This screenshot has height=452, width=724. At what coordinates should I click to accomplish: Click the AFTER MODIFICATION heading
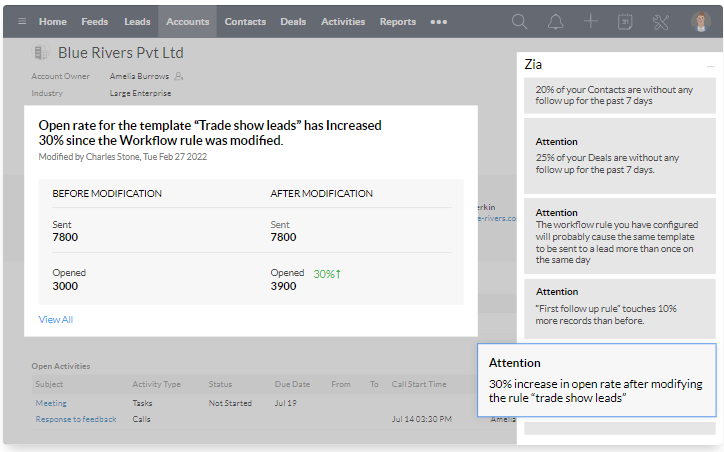321,193
